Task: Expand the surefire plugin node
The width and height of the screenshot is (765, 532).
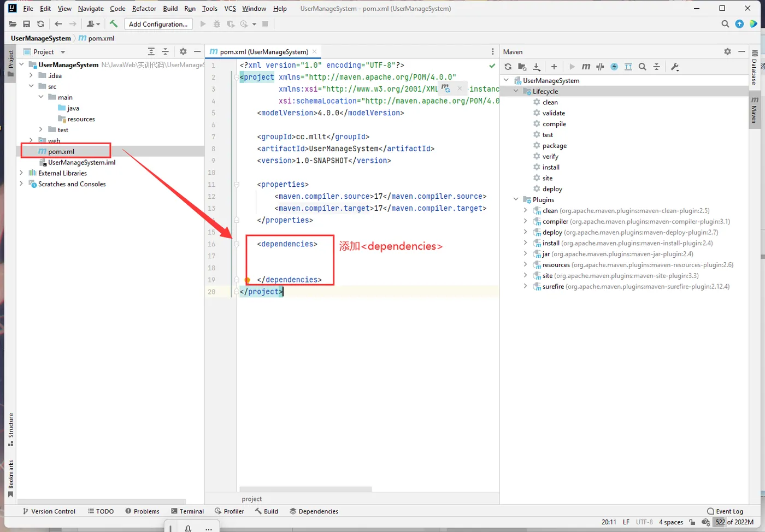Action: pyautogui.click(x=526, y=286)
